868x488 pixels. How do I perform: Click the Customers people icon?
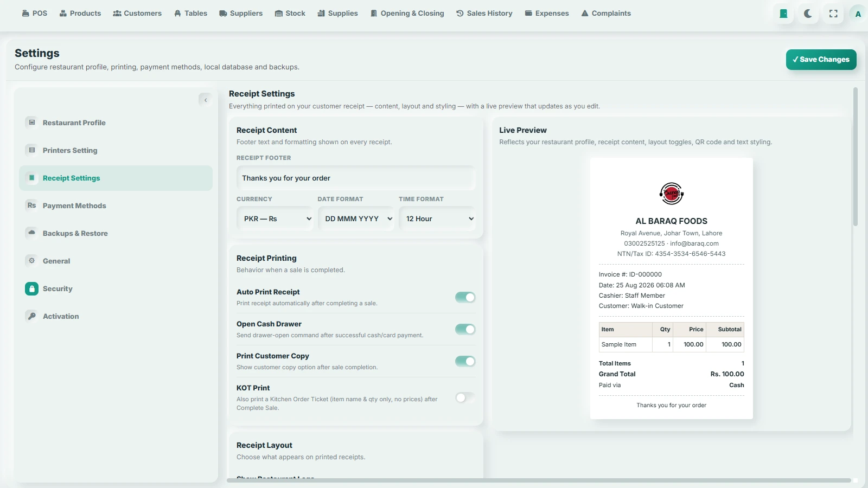117,13
